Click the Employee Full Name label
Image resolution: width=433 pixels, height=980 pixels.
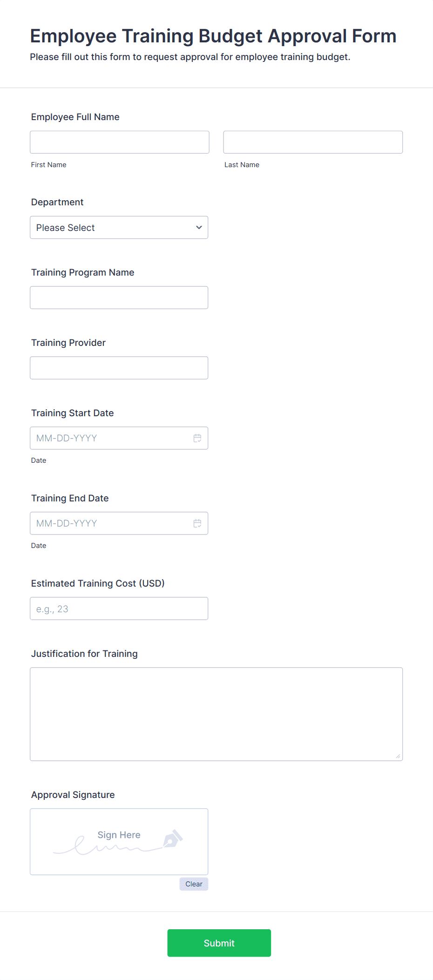[x=75, y=117]
